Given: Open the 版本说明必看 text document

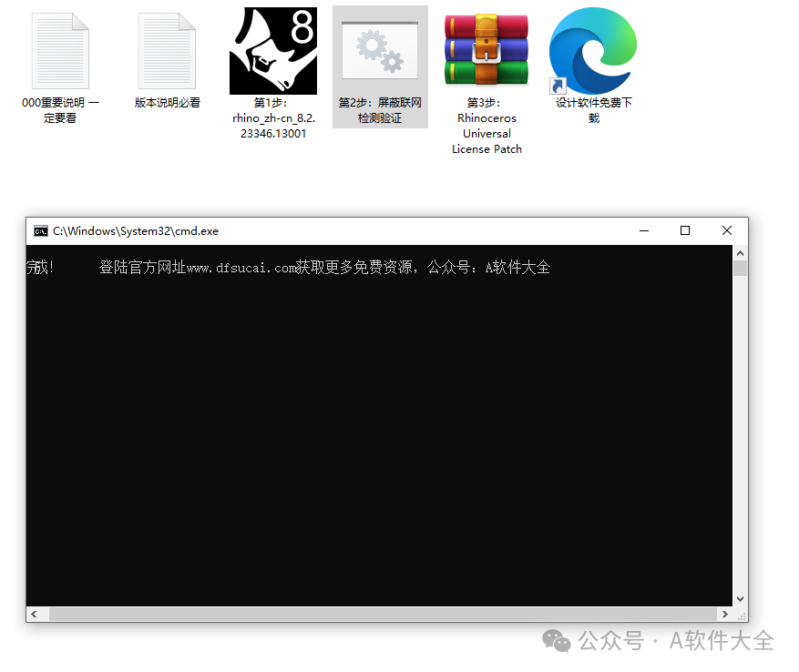Looking at the screenshot, I should coord(167,50).
